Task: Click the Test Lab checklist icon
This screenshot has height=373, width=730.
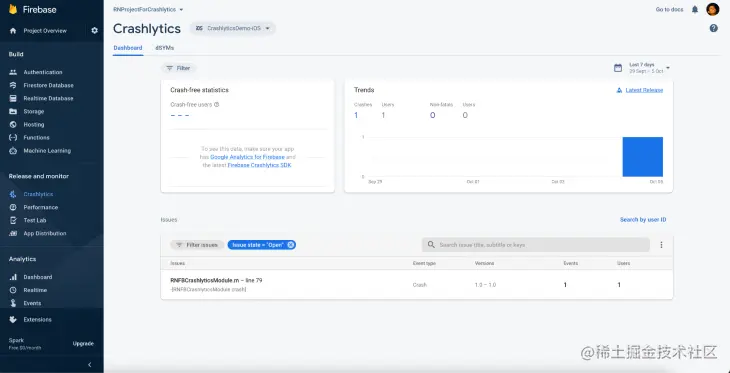Action: click(13, 220)
